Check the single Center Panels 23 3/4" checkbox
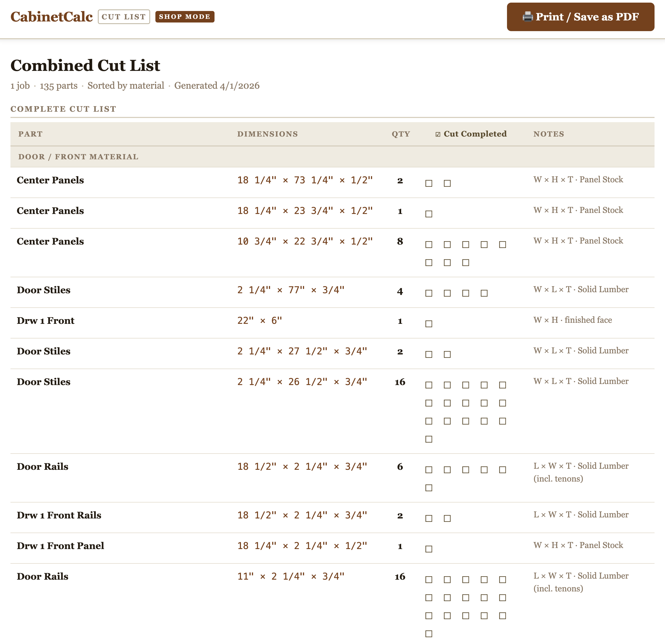 (x=429, y=214)
